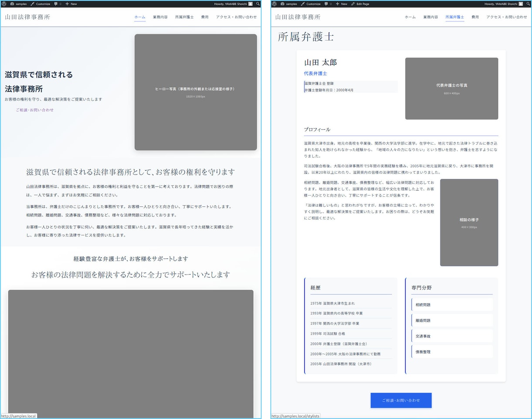Click 1993年 滋賀県内の高等学校 卒業 row
This screenshot has height=419, width=532.
click(351, 313)
